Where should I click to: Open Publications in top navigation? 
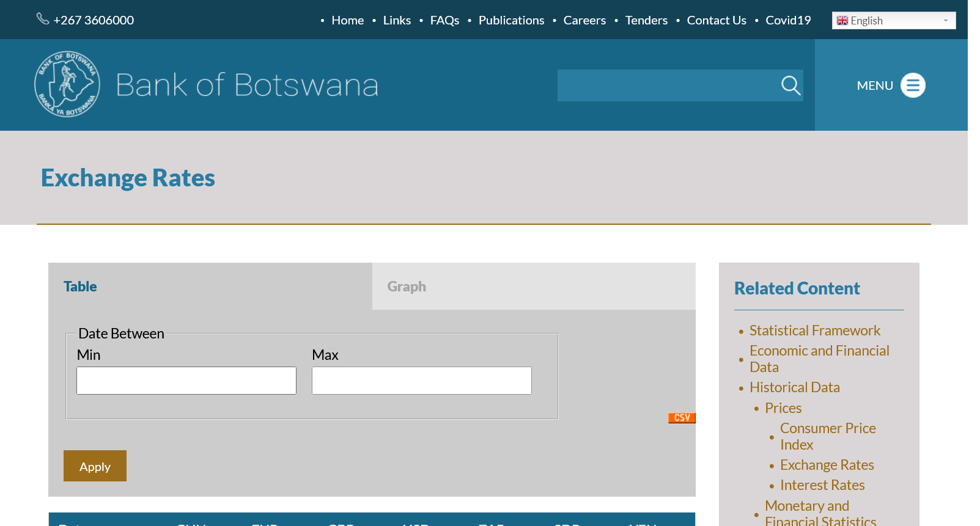(x=511, y=20)
